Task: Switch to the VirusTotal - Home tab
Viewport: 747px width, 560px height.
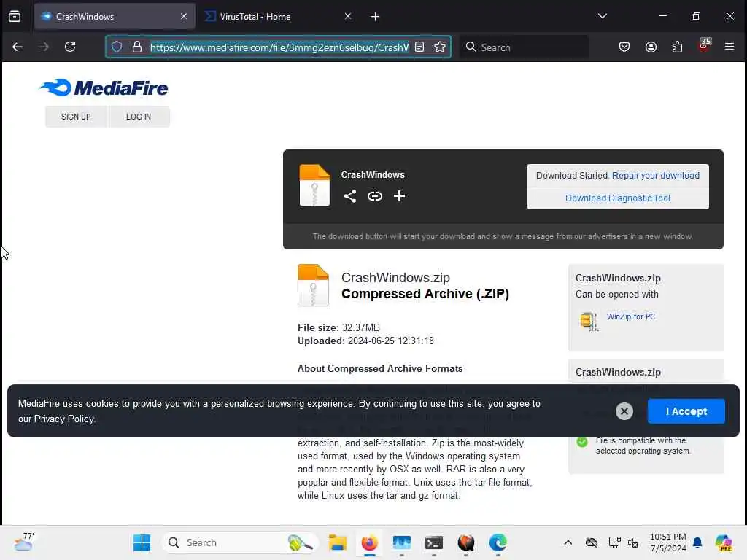Action: pyautogui.click(x=279, y=16)
